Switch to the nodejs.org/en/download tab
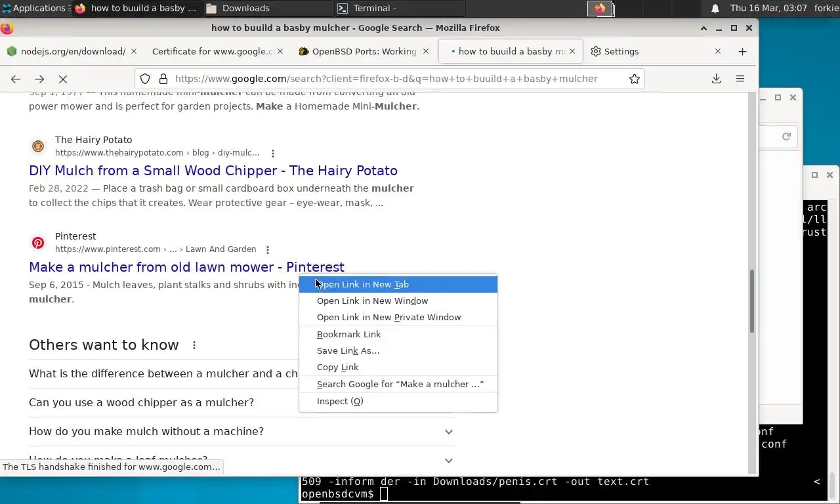Viewport: 840px width, 504px height. click(72, 51)
